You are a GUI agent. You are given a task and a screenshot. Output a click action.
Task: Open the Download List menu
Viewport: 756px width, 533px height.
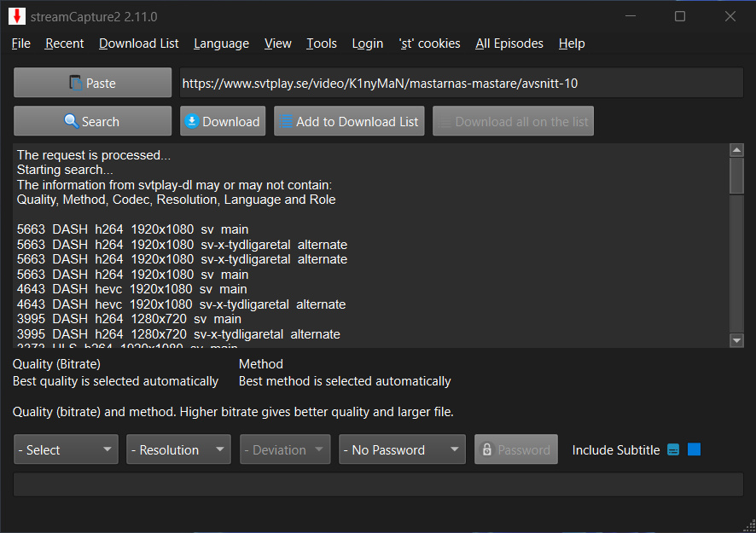139,43
